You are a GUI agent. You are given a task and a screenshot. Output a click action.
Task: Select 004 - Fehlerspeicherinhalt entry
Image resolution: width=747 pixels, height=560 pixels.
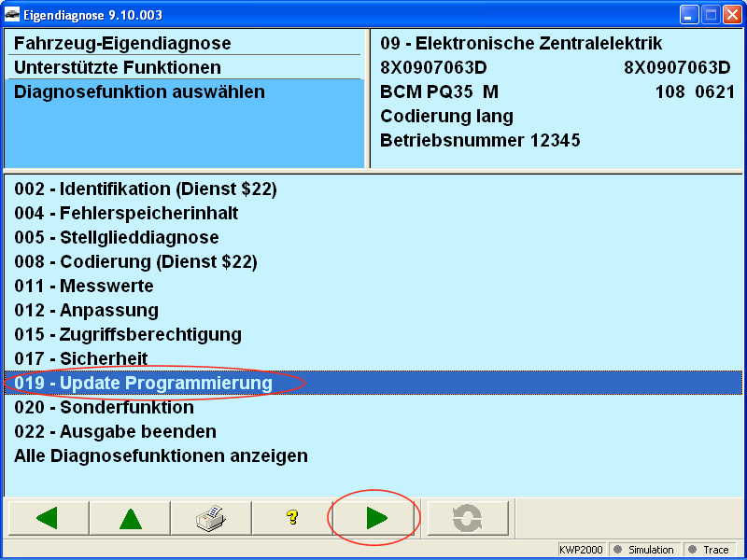(126, 213)
